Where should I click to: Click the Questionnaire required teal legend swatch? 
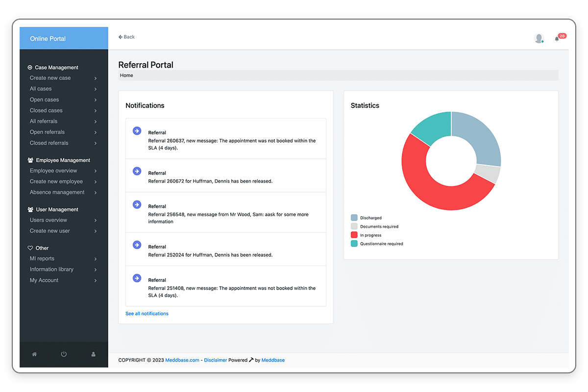(354, 244)
